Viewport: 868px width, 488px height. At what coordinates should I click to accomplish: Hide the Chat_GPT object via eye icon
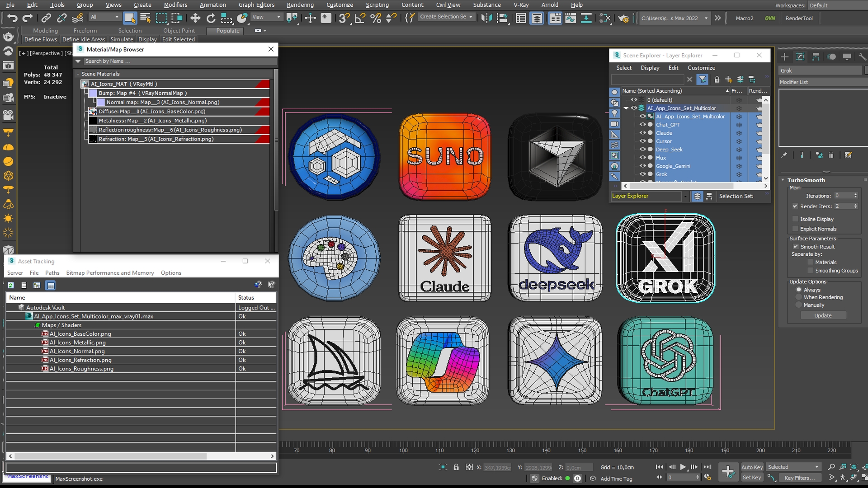click(642, 125)
